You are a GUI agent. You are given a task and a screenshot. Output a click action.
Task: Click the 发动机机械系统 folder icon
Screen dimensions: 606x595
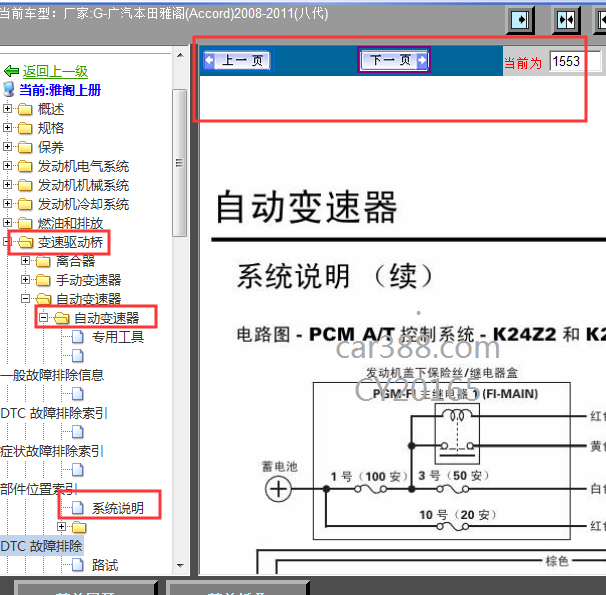coord(25,185)
